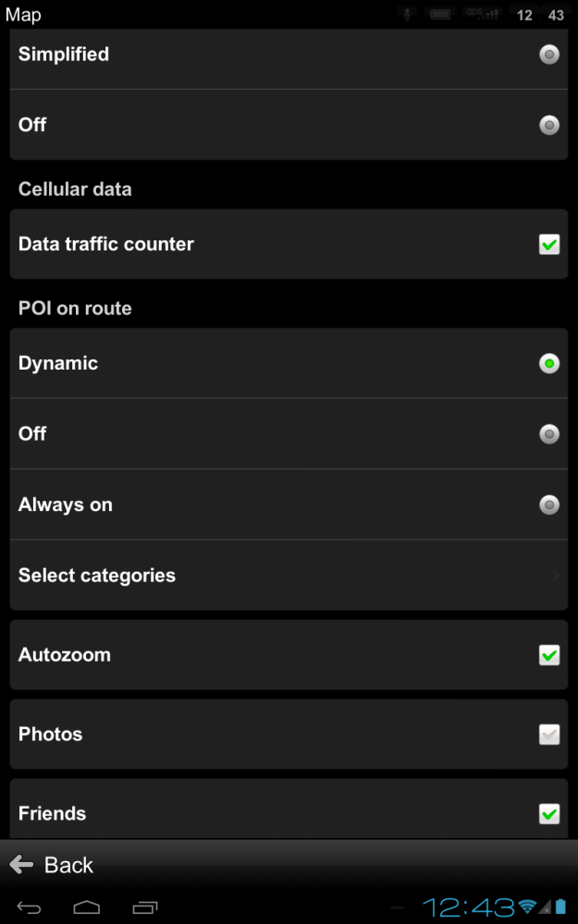The height and width of the screenshot is (924, 578).
Task: Tap the battery icon in the top status bar
Action: [439, 14]
